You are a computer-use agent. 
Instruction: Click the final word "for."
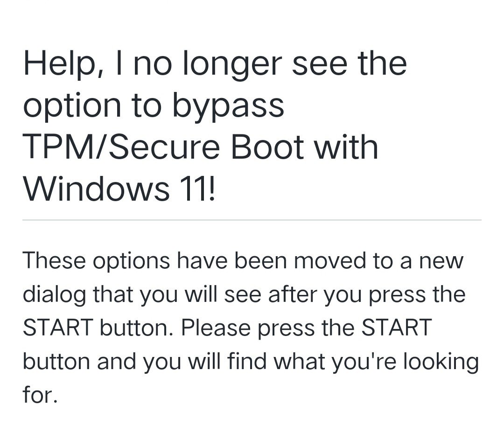click(40, 395)
